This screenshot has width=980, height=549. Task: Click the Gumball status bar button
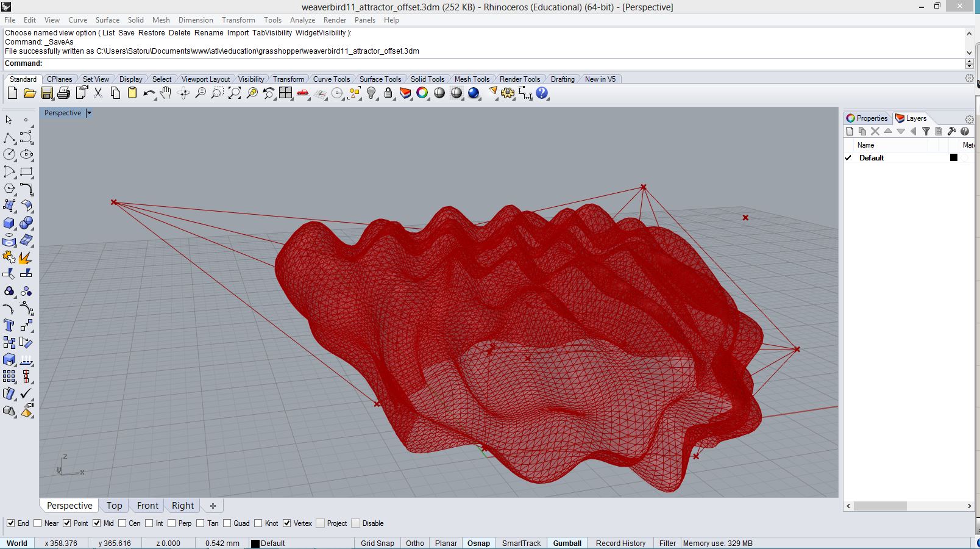(x=567, y=543)
